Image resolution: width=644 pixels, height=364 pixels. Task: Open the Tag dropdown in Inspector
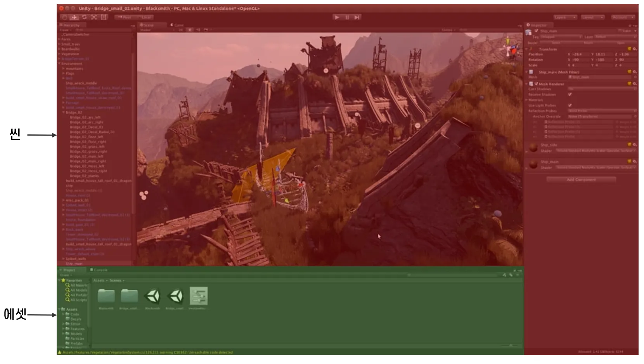click(x=561, y=37)
